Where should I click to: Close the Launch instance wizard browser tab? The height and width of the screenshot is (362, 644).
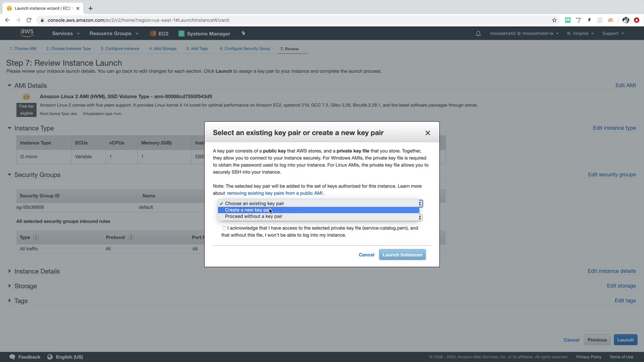point(78,8)
